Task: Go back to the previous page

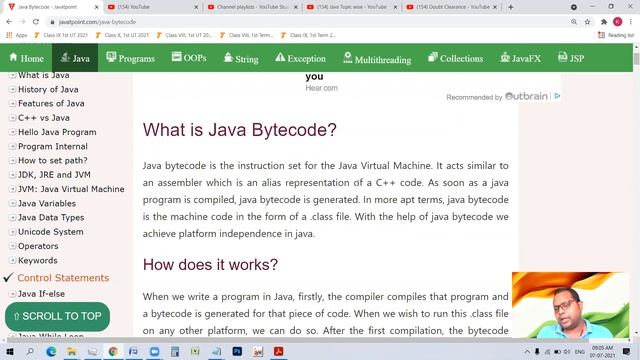Action: [9, 22]
